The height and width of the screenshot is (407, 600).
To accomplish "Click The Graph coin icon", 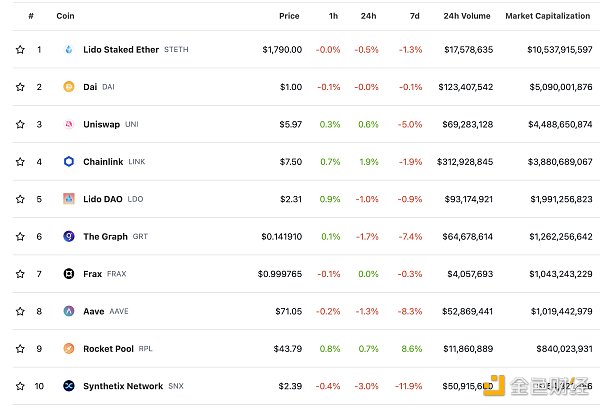I will [x=69, y=236].
